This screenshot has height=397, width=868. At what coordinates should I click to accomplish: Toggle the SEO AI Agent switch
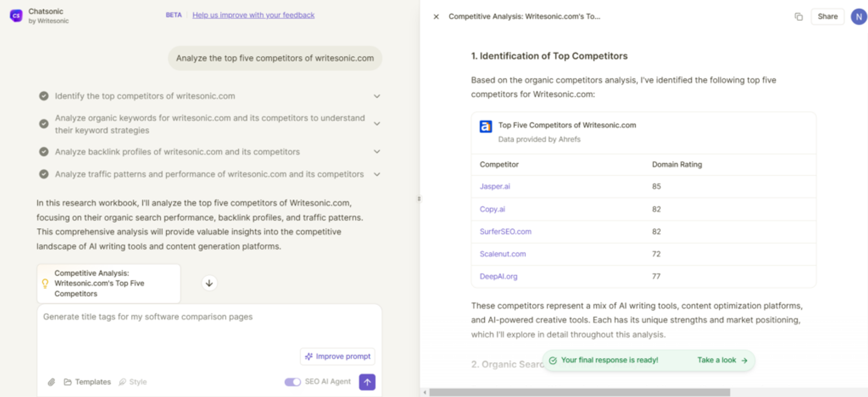tap(292, 382)
